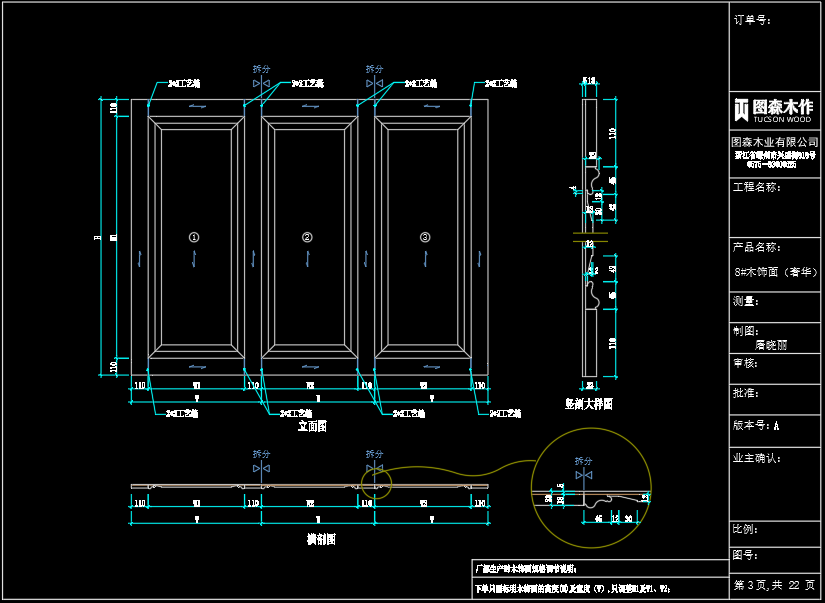Select the page indicator 第3页 共22页
Image resolution: width=825 pixels, height=603 pixels.
774,585
